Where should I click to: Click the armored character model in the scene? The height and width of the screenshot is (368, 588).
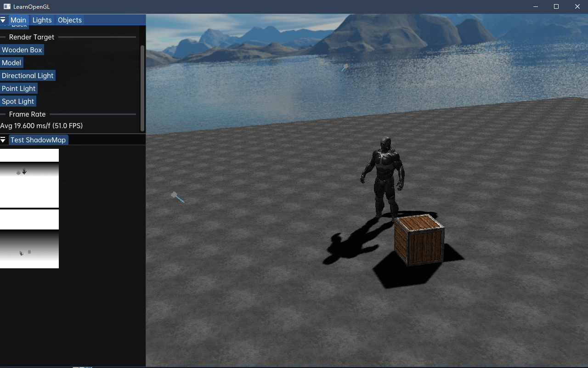point(383,177)
